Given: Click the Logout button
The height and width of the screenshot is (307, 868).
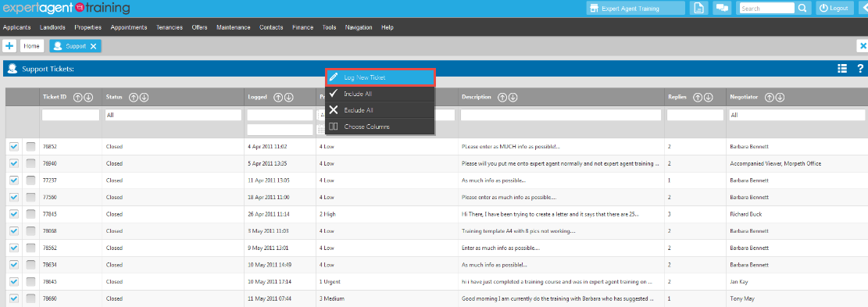Looking at the screenshot, I should pos(834,9).
